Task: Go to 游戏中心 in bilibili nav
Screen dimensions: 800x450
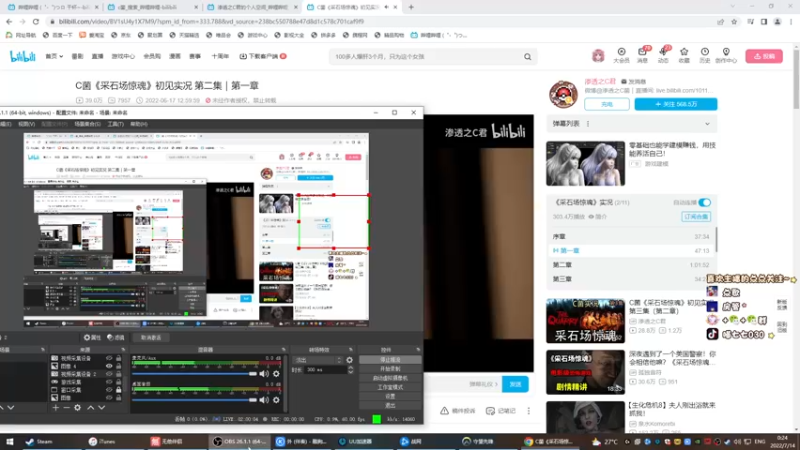Action: [123, 56]
